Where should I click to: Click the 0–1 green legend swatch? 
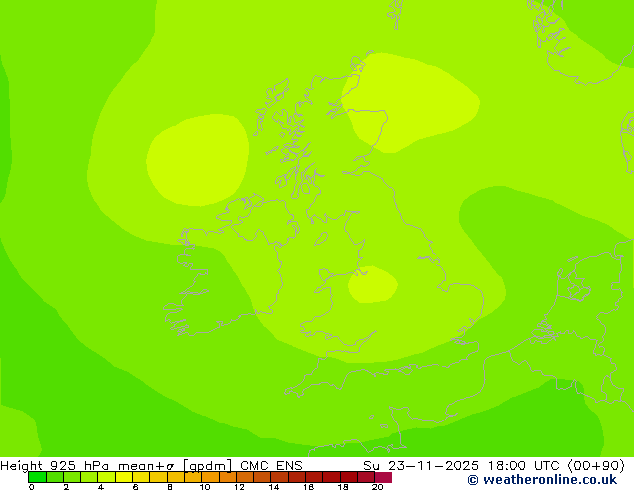(x=38, y=477)
